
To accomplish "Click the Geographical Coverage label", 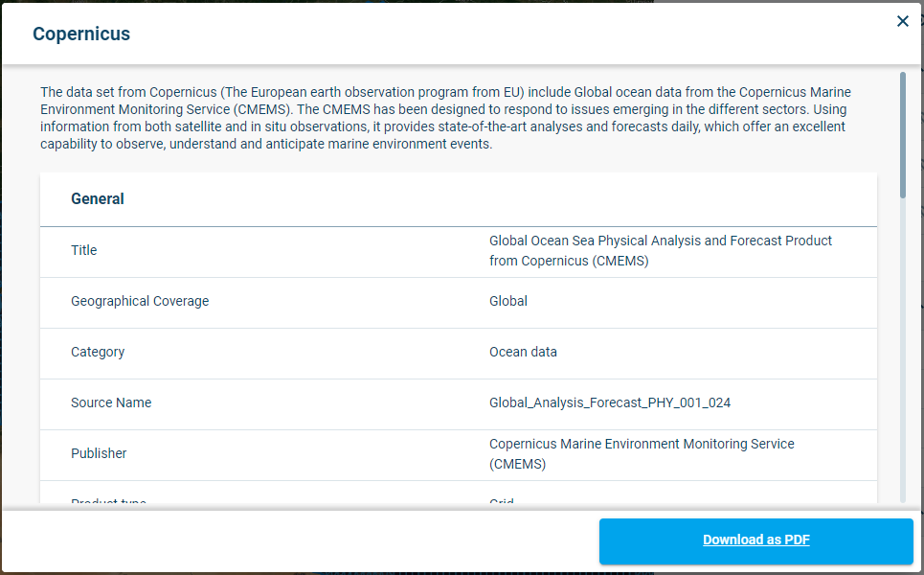I will [x=140, y=301].
